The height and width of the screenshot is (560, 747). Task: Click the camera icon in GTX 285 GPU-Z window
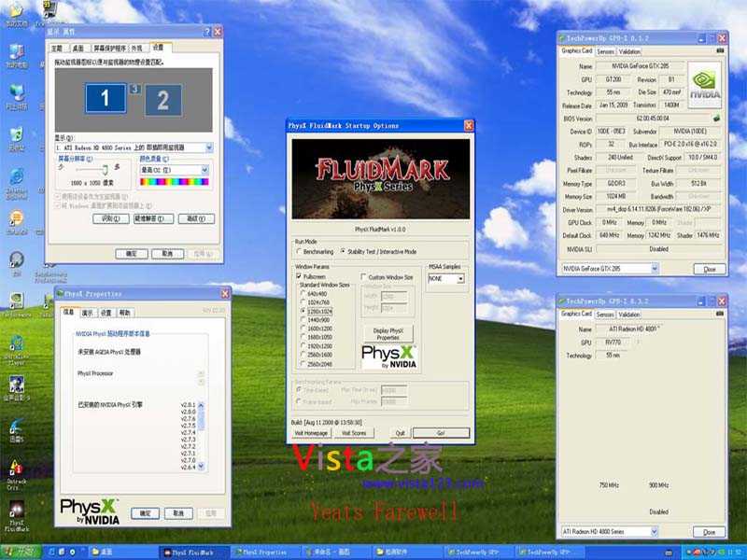tap(720, 50)
